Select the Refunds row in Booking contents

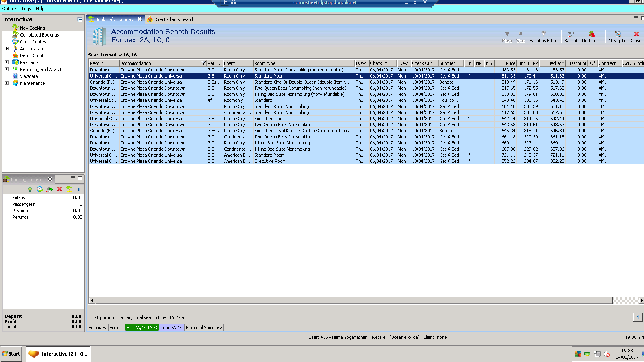pyautogui.click(x=43, y=217)
